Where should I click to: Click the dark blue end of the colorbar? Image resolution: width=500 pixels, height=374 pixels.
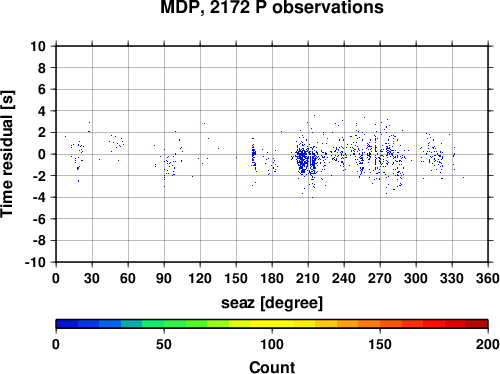pyautogui.click(x=67, y=324)
